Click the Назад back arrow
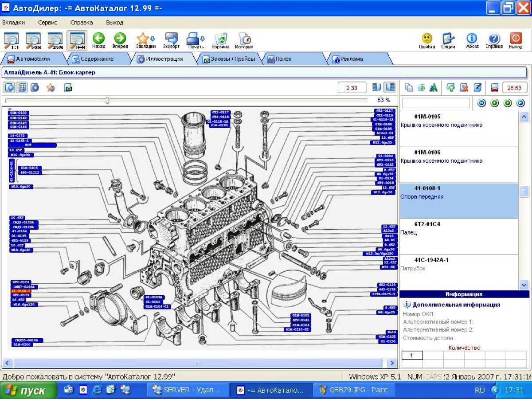Image resolution: width=532 pixels, height=399 pixels. [x=98, y=40]
